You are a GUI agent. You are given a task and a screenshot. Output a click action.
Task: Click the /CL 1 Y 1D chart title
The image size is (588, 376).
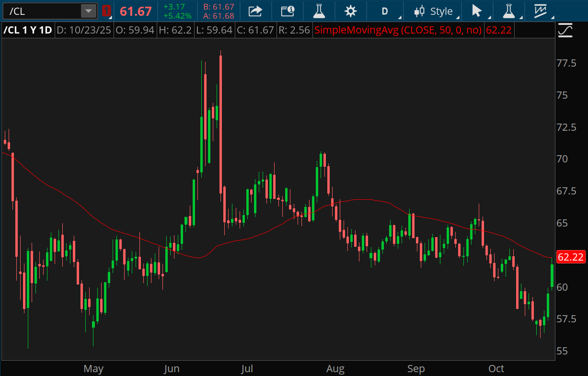click(x=28, y=31)
